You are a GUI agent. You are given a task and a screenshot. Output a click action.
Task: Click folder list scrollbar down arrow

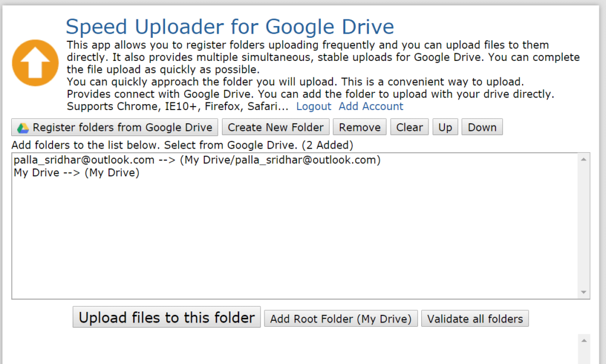[x=584, y=292]
